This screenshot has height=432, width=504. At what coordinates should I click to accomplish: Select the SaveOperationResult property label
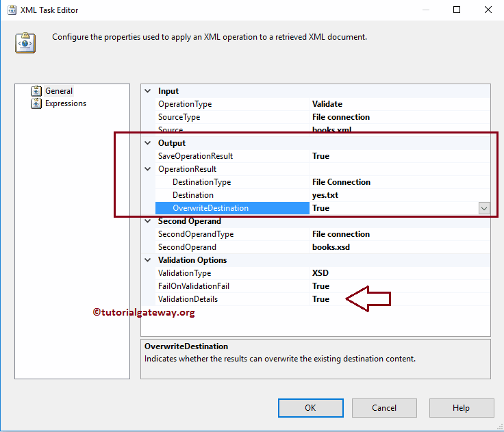pyautogui.click(x=195, y=156)
